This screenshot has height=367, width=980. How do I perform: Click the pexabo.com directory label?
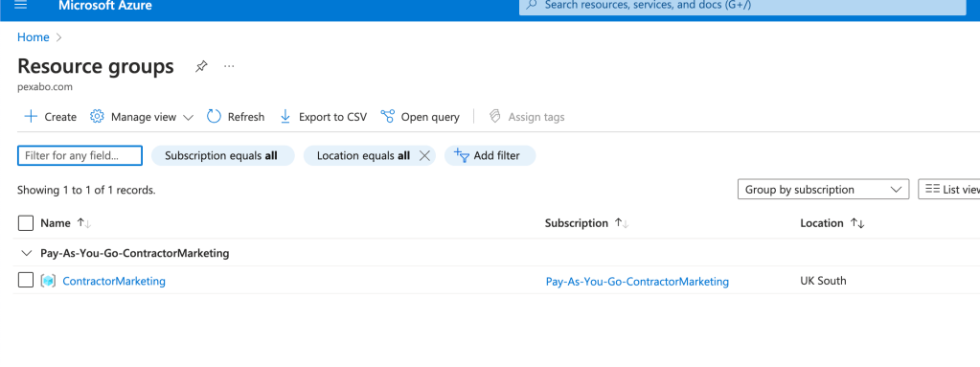click(45, 87)
